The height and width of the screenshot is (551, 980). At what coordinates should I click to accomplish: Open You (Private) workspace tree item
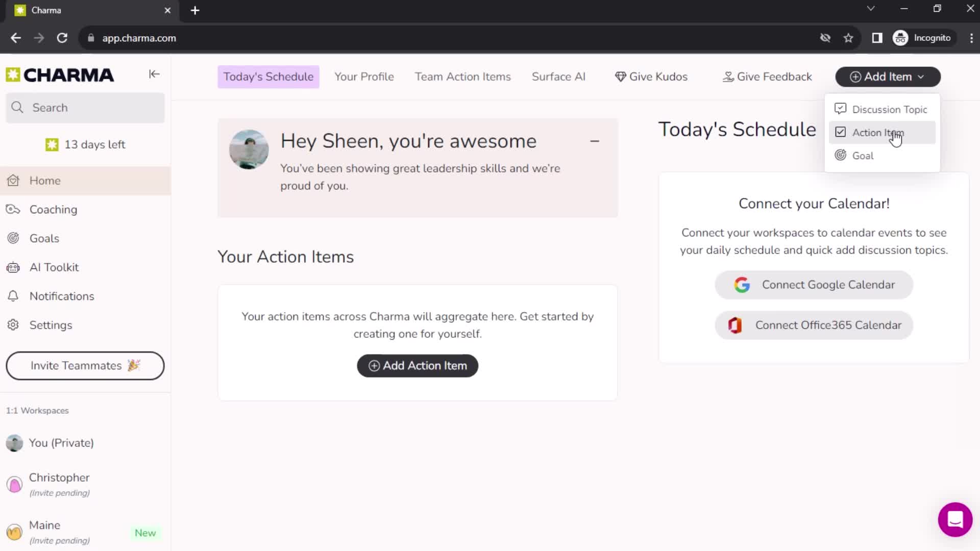pos(61,443)
